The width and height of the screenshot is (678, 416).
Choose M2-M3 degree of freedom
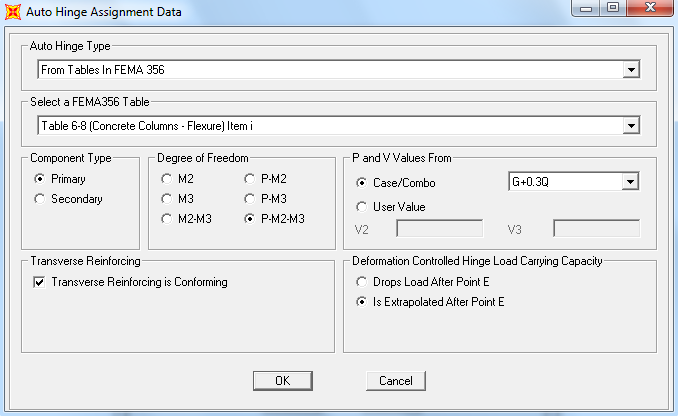click(166, 219)
